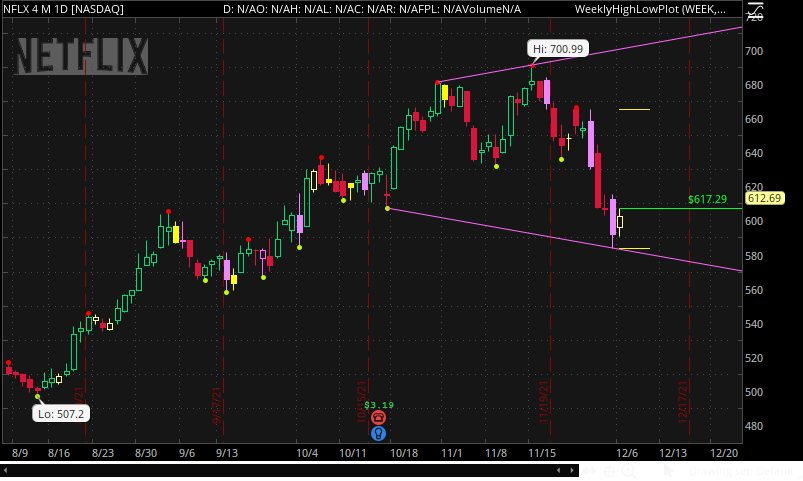Click the 11/19/21 expiration date label
The height and width of the screenshot is (481, 803).
click(543, 402)
